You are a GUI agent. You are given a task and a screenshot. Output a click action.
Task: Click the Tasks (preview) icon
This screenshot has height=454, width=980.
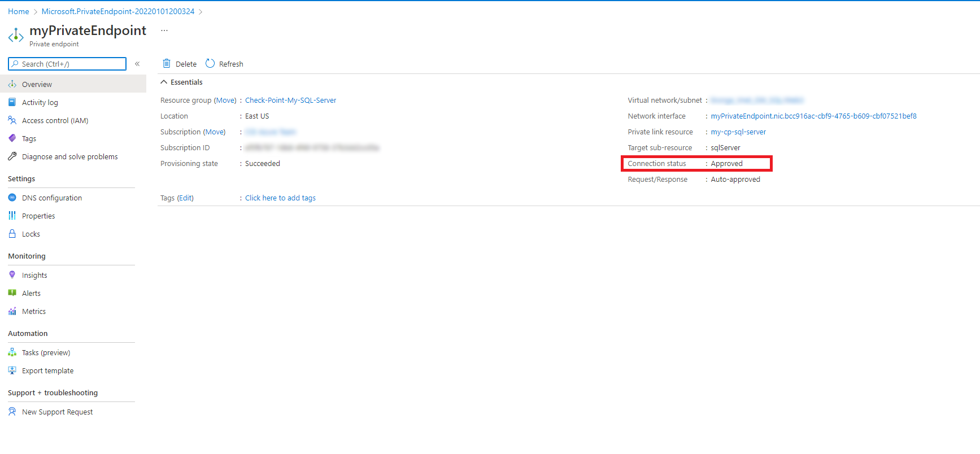pyautogui.click(x=12, y=352)
